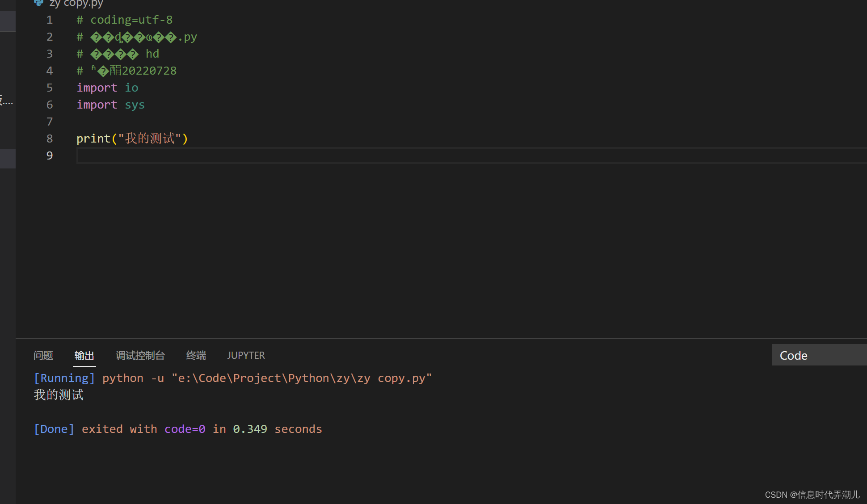Click the Python icon on the zy copy.py tab
This screenshot has width=867, height=504.
[x=38, y=3]
